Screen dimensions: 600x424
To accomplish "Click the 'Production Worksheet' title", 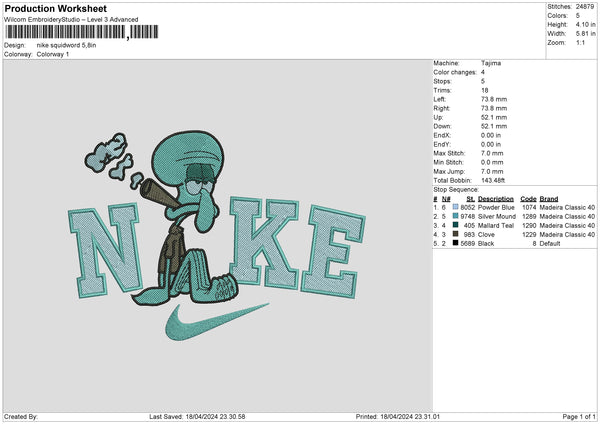I will coord(55,8).
